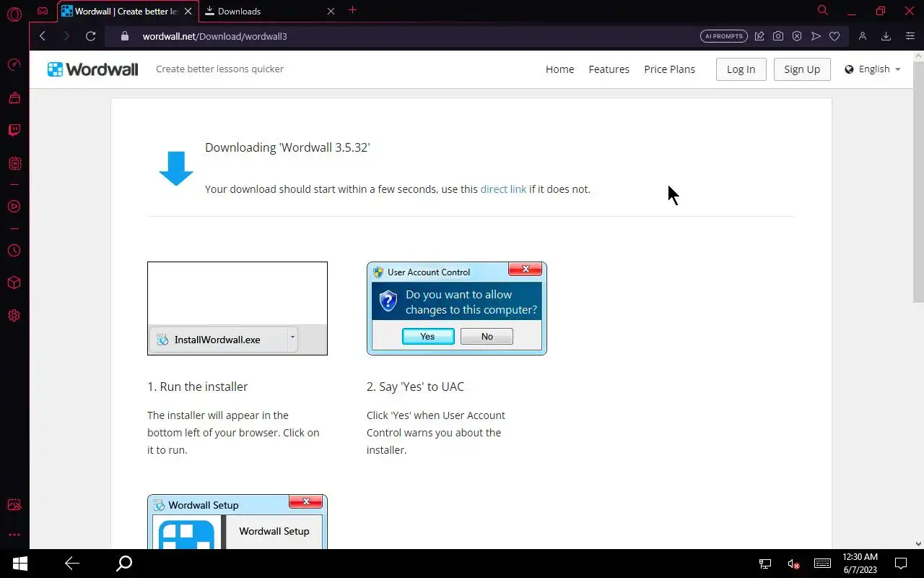Close the Wordwall tab
The width and height of the screenshot is (924, 578).
(x=188, y=12)
